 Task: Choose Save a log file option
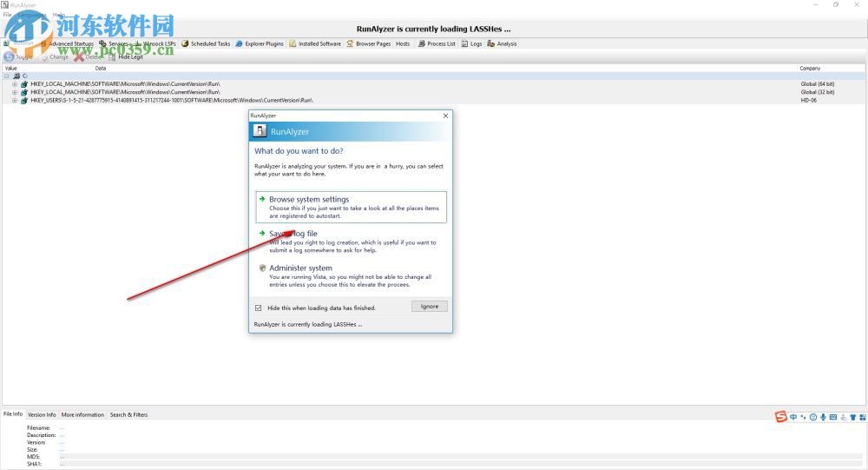pos(351,242)
